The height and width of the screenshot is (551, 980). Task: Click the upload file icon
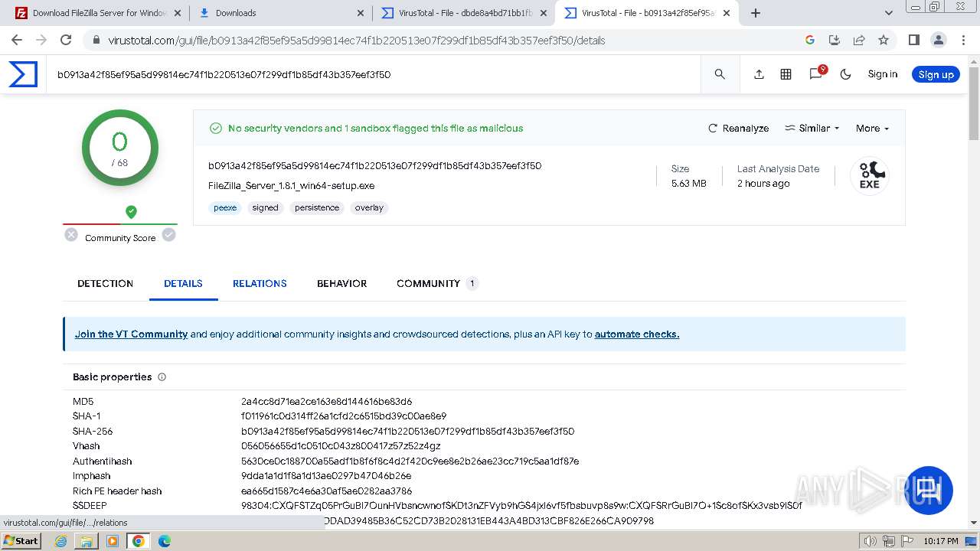click(x=759, y=74)
